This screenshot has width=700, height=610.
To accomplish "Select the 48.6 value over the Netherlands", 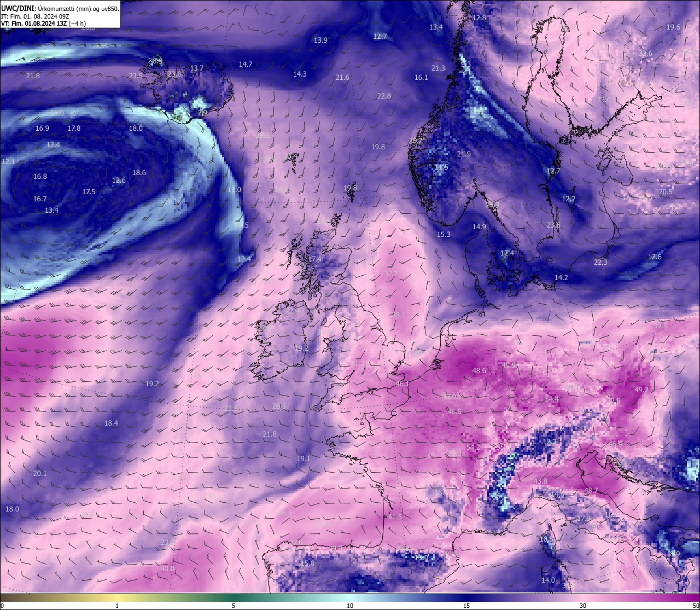I will (x=479, y=371).
